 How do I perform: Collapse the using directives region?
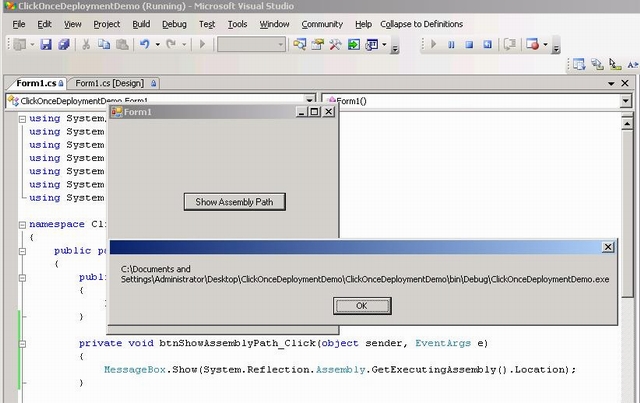[x=22, y=119]
